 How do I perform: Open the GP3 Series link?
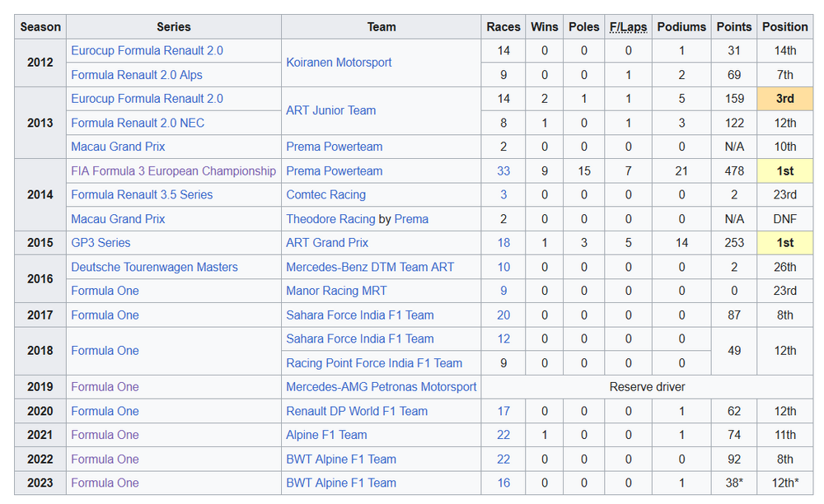[101, 243]
